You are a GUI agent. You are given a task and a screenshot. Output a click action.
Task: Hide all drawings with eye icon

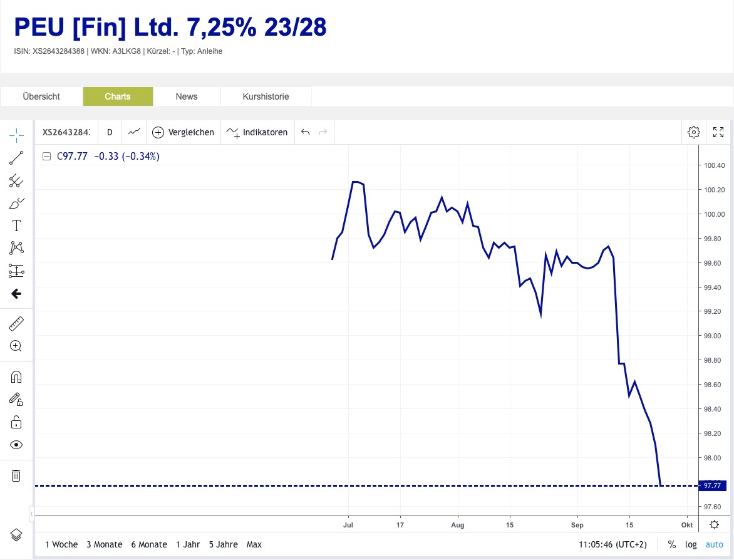pyautogui.click(x=16, y=445)
